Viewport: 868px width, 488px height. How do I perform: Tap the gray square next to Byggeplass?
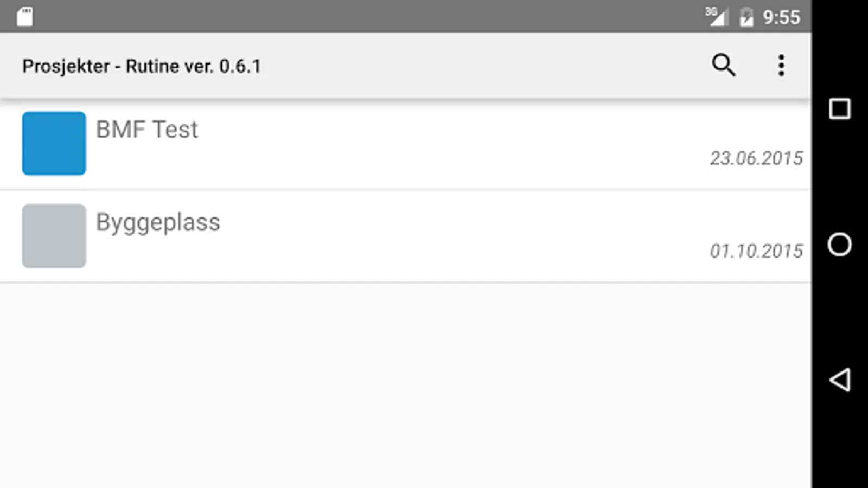click(x=53, y=235)
